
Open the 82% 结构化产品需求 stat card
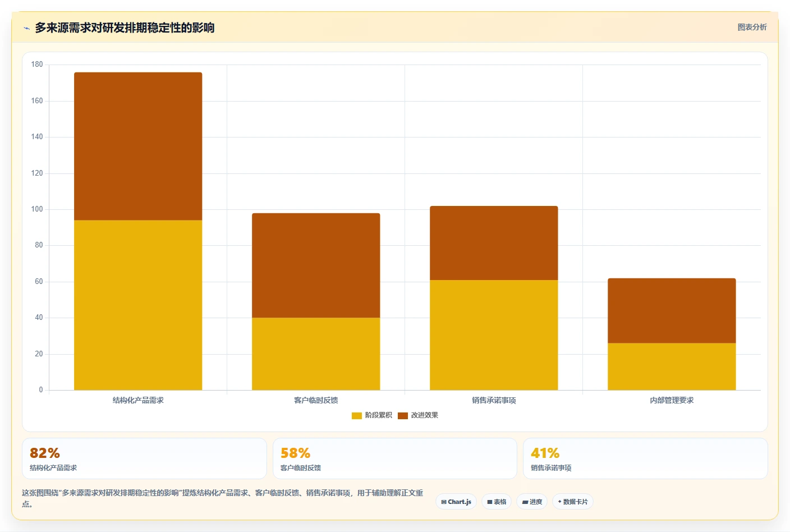tap(144, 458)
